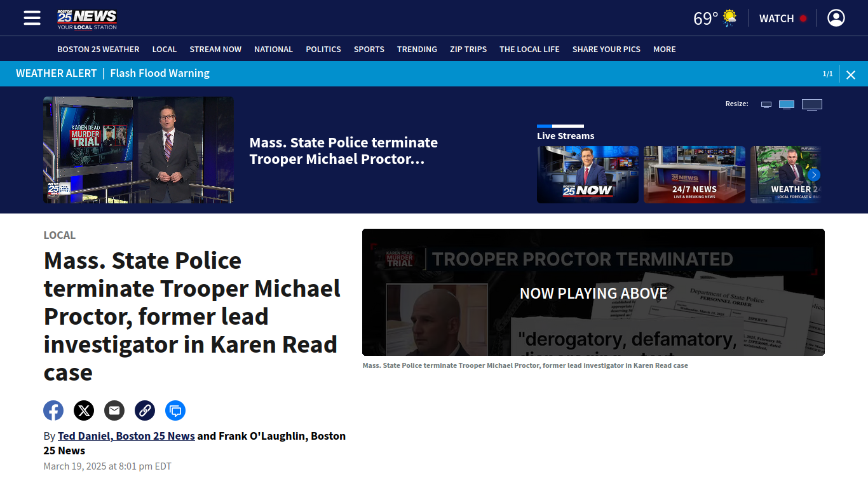This screenshot has height=488, width=868.
Task: Share article via email icon
Action: (x=114, y=410)
